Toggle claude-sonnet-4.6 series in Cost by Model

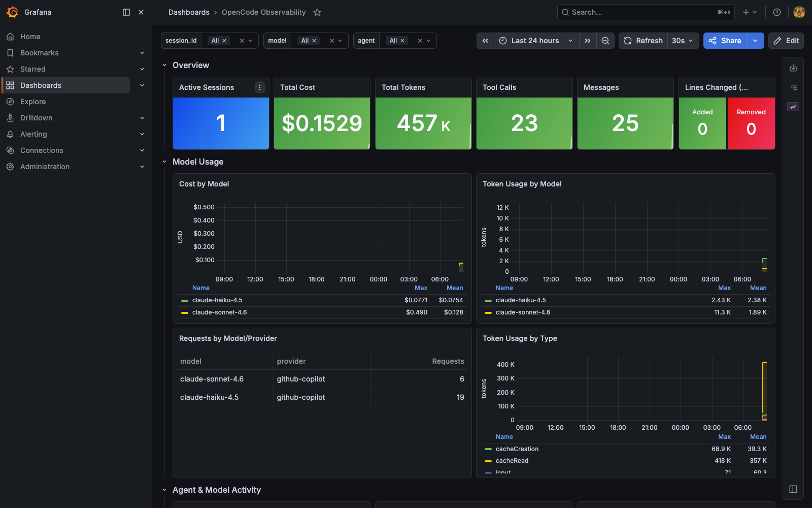pos(219,312)
